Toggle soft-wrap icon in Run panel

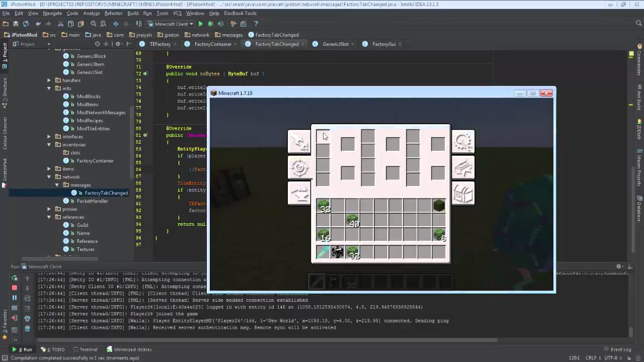27,298
